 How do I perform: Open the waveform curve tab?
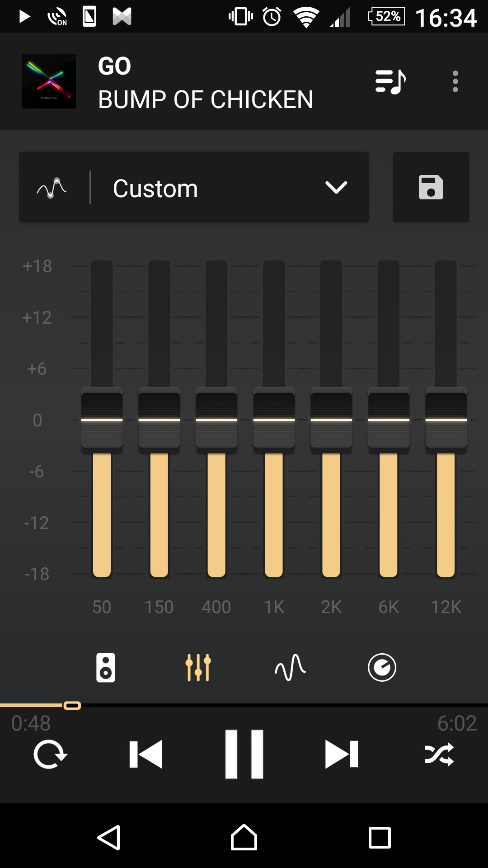[290, 667]
